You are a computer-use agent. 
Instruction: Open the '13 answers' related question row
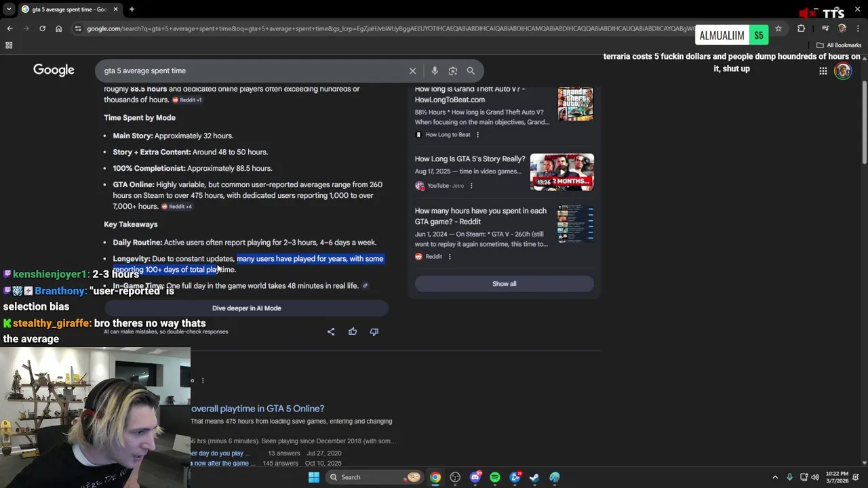[x=267, y=453]
